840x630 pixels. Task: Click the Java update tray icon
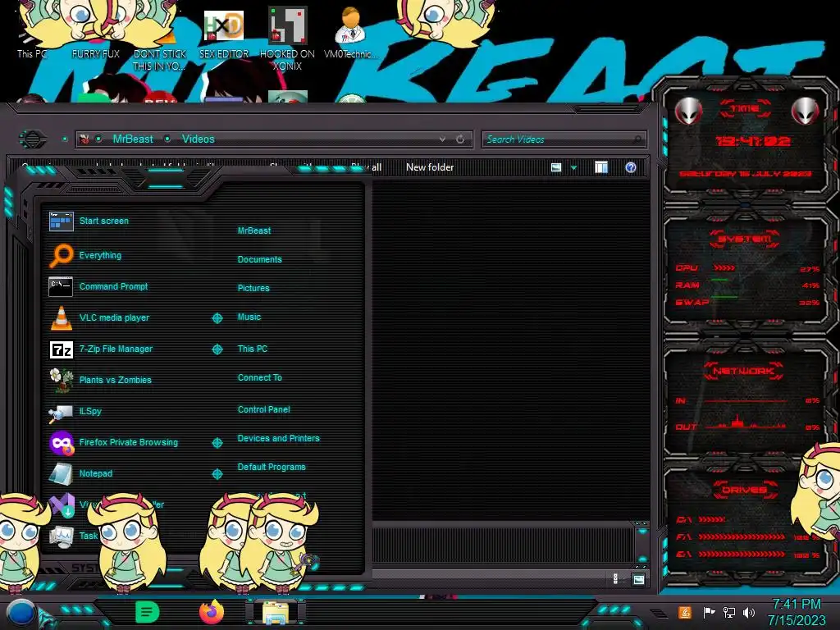click(x=685, y=612)
